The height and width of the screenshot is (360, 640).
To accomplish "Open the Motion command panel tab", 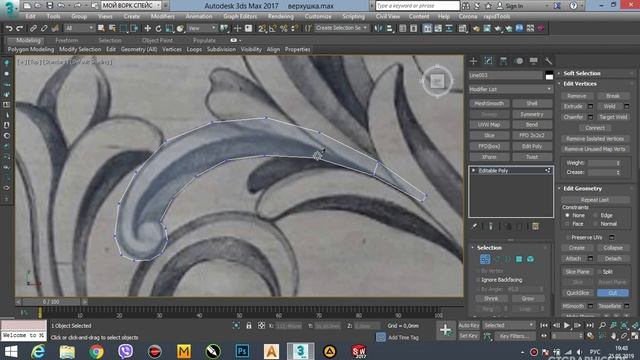I will (518, 61).
